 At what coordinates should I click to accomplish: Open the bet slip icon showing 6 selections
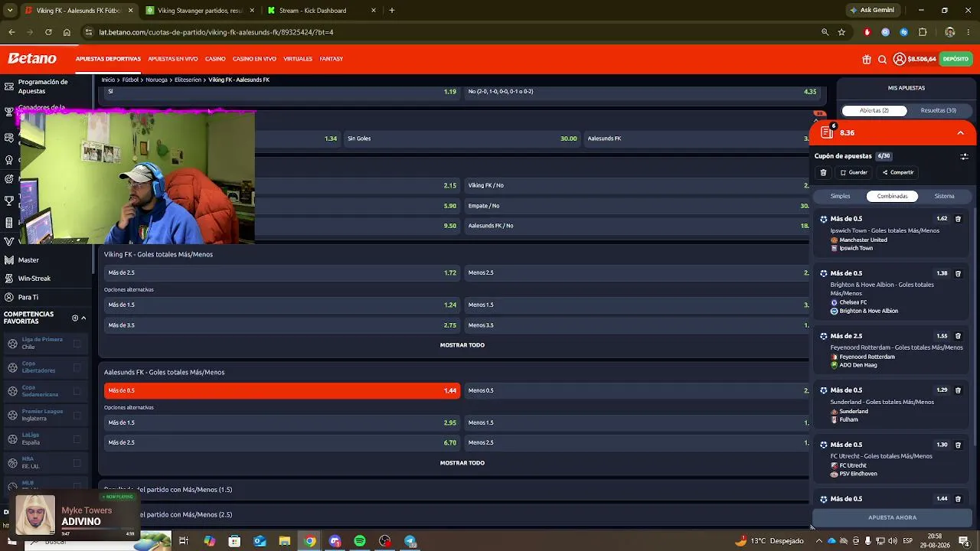(x=827, y=132)
